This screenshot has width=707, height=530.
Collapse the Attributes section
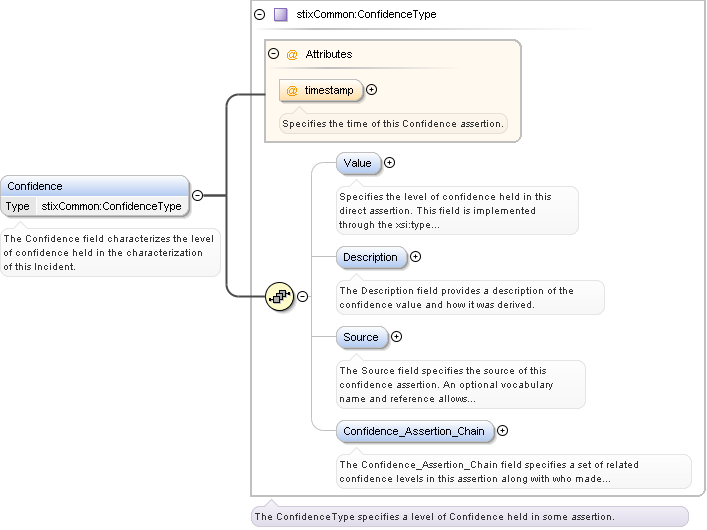tap(273, 54)
